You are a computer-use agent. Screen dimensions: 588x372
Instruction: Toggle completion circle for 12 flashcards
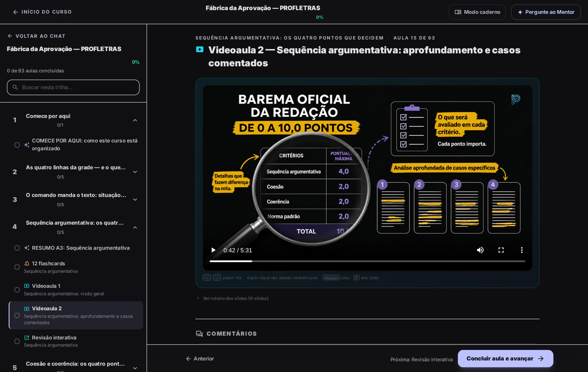(17, 267)
